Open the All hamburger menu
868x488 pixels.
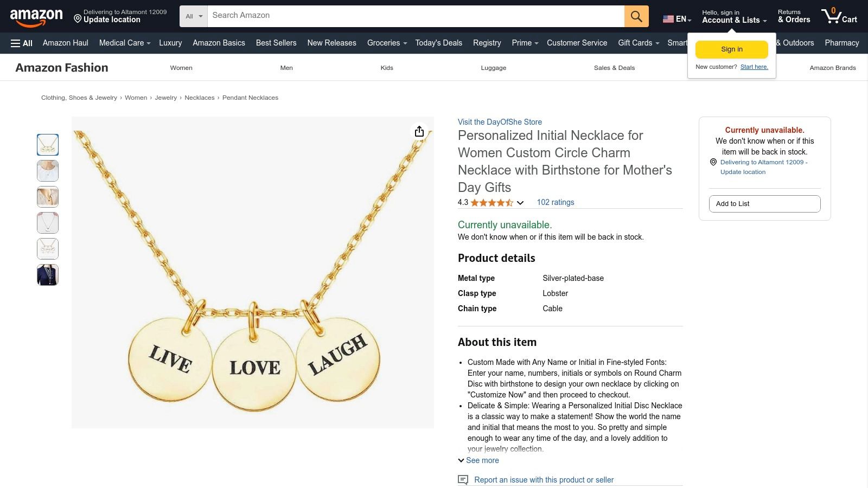pyautogui.click(x=22, y=43)
